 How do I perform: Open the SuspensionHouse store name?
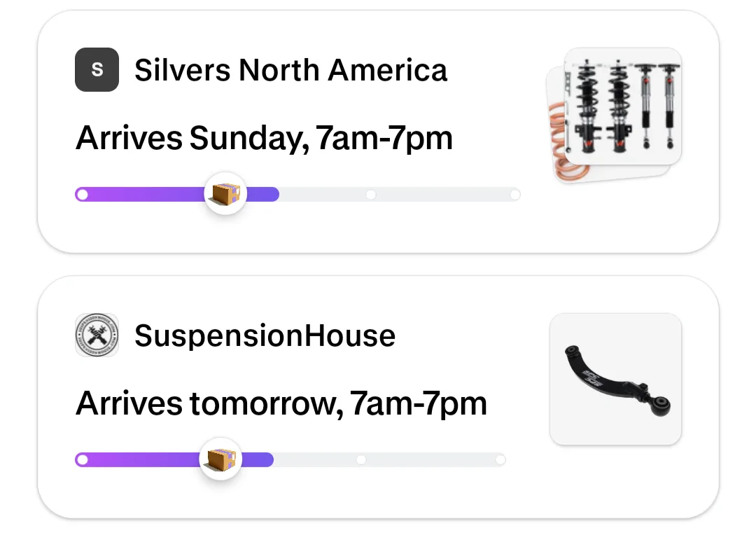265,335
